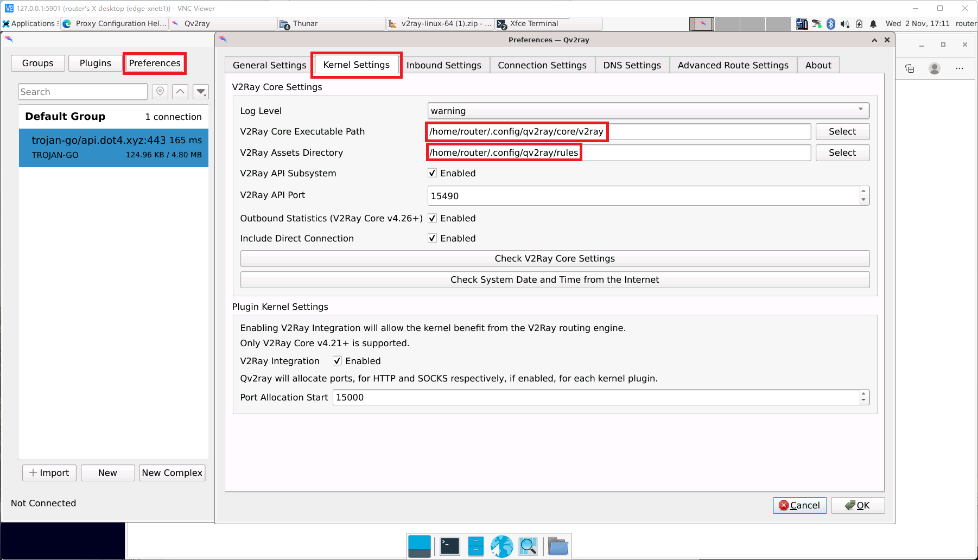Open the notifications bell icon
The width and height of the screenshot is (978, 560).
coord(873,24)
